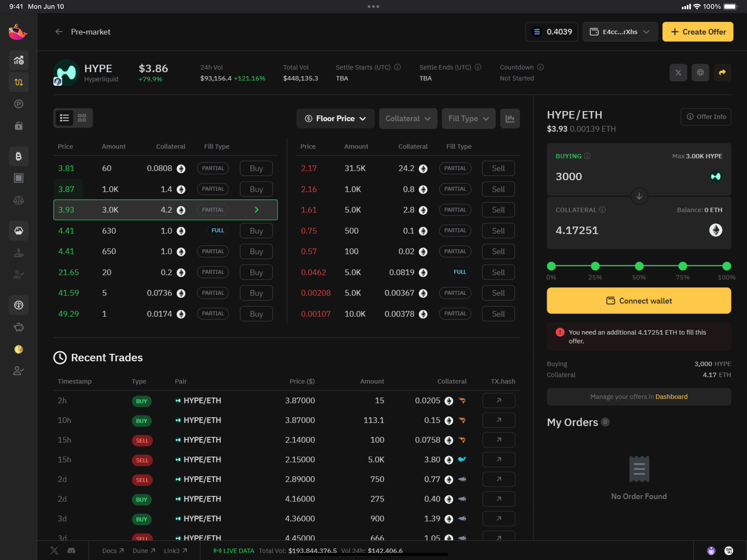The image size is (747, 560).
Task: Open Dune link in footer
Action: (x=144, y=550)
